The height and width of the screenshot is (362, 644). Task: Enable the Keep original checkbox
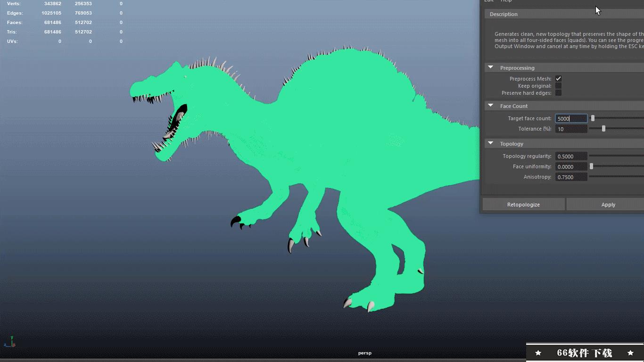(558, 86)
